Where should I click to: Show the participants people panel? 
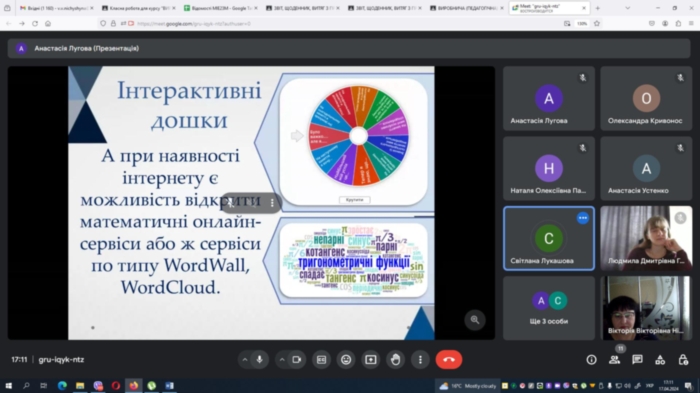(615, 360)
